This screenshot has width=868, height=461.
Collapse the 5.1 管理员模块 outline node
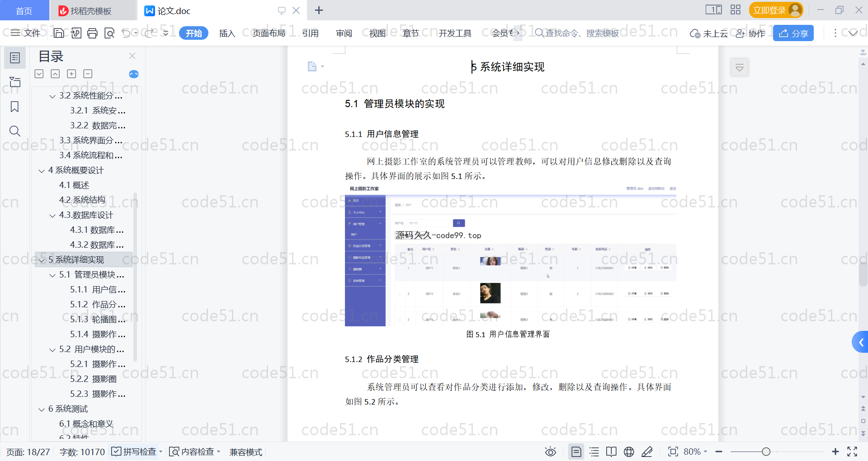pyautogui.click(x=52, y=275)
